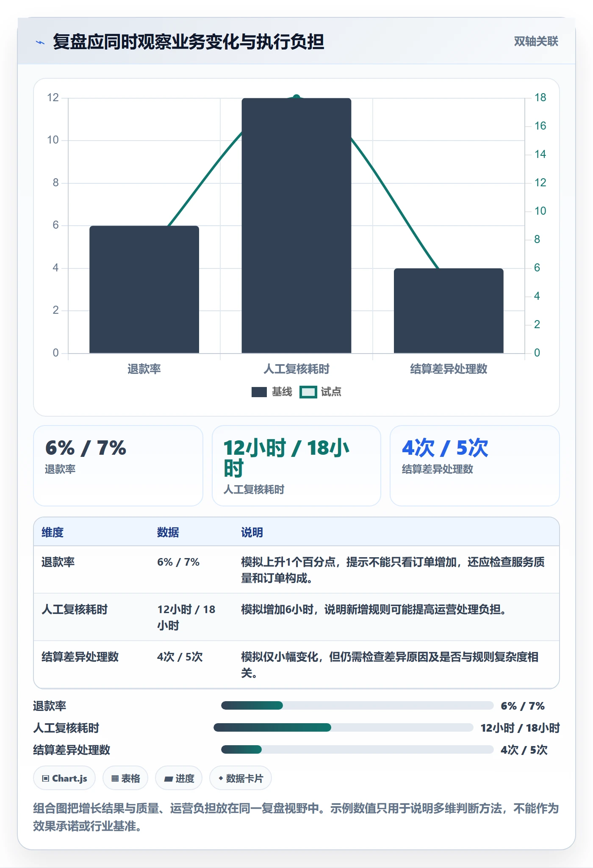Click the 数据 column header
Screen dimensions: 593x868
(168, 532)
